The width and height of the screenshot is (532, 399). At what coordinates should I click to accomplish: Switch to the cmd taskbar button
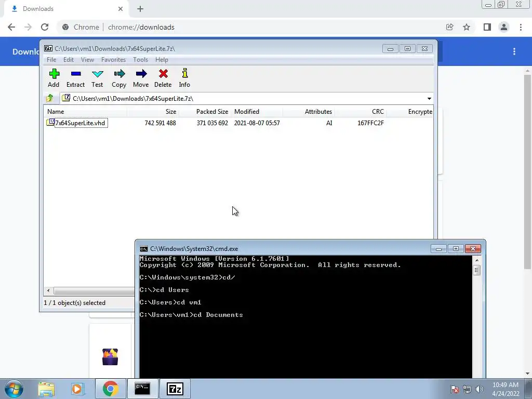pos(142,389)
